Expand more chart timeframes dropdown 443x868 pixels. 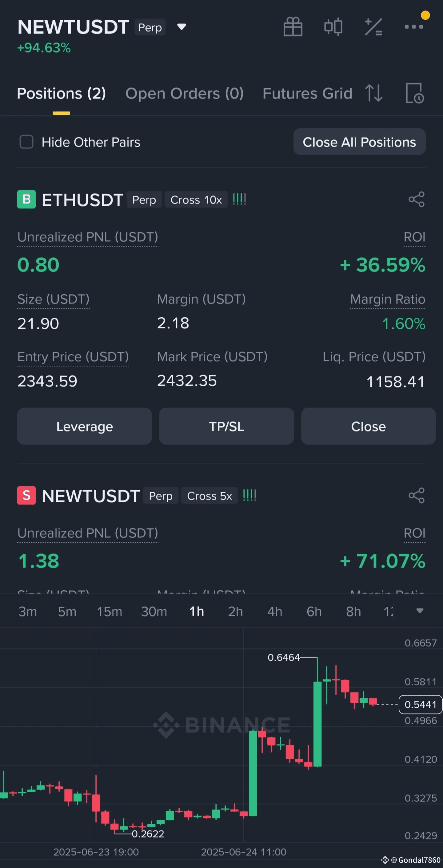point(419,611)
